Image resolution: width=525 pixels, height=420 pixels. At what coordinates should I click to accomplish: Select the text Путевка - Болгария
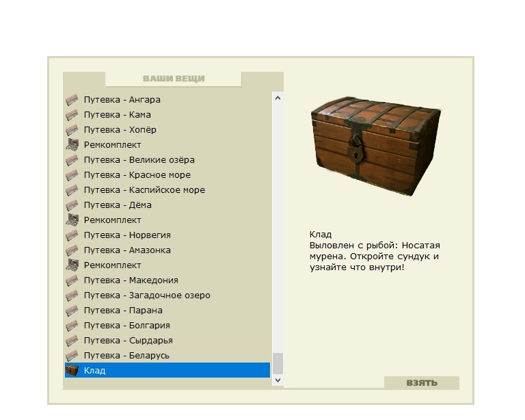click(x=127, y=326)
